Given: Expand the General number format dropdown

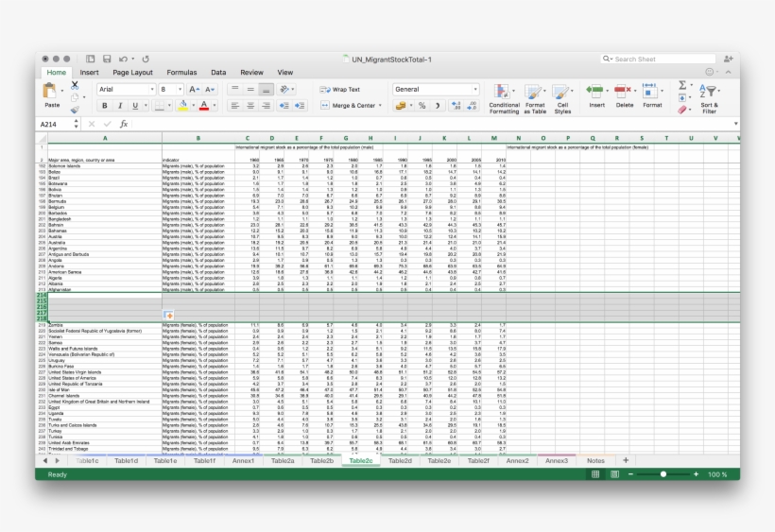Looking at the screenshot, I should [x=475, y=89].
